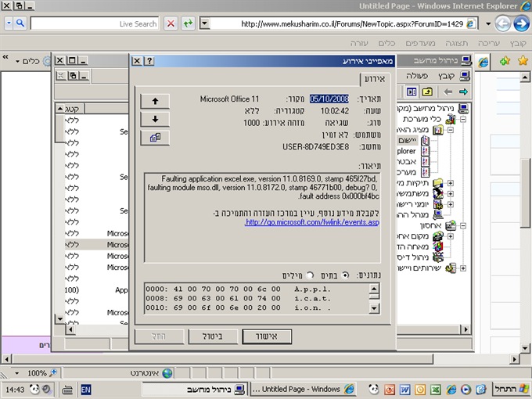Click the next event down arrow button
This screenshot has width=532, height=399.
coord(155,119)
